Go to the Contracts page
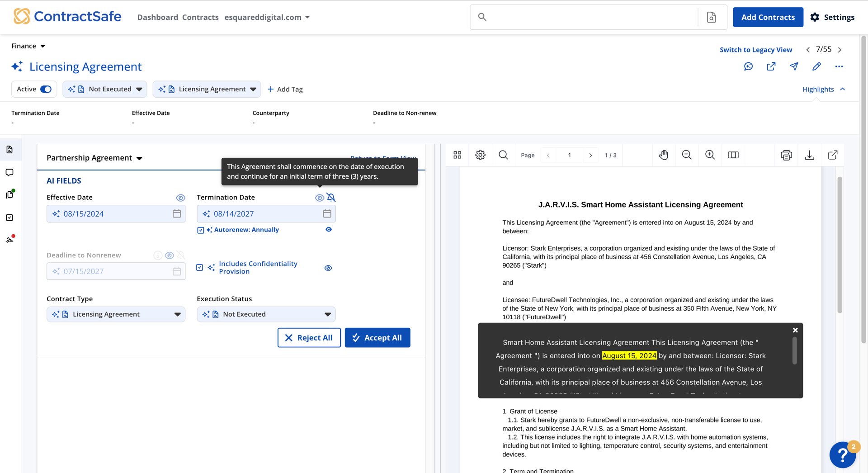 pos(200,17)
